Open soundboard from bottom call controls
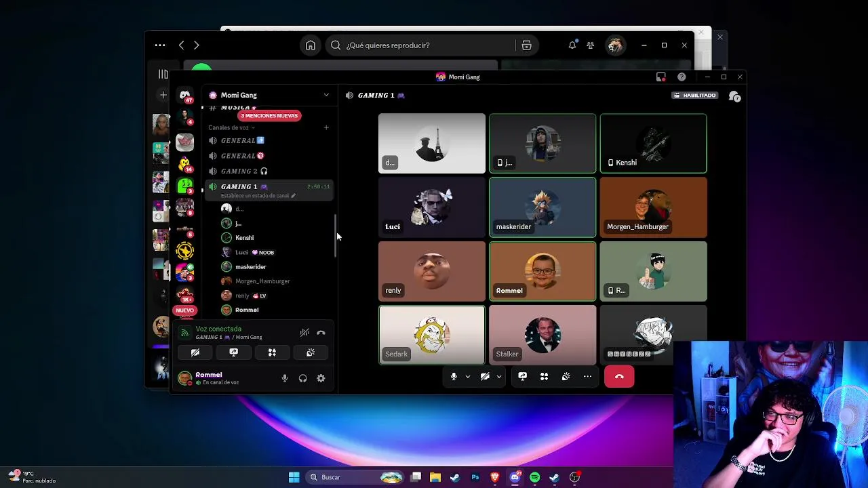This screenshot has height=488, width=868. click(x=566, y=376)
